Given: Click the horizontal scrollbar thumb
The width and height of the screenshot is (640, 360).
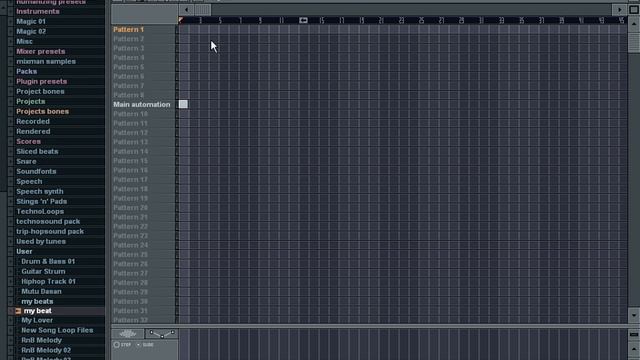Looking at the screenshot, I should tap(203, 10).
